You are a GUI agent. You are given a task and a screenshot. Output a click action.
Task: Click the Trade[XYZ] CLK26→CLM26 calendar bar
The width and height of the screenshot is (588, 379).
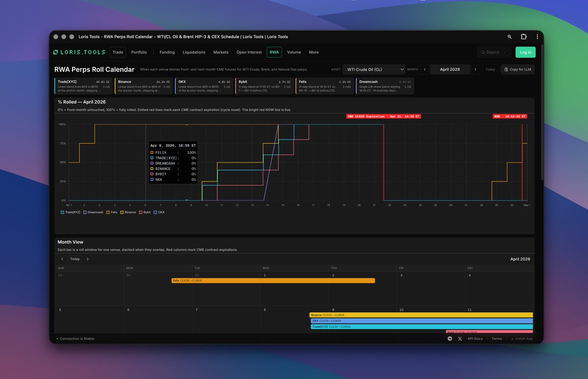422,327
